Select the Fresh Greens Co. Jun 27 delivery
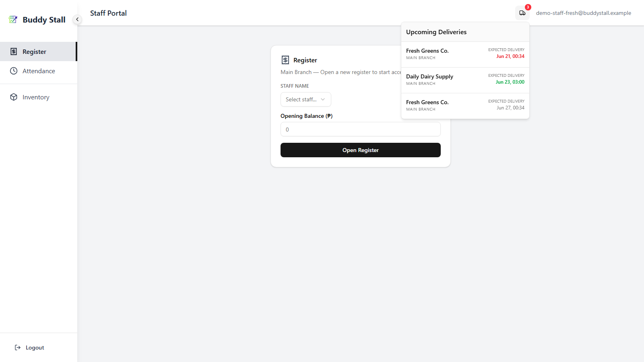Image resolution: width=644 pixels, height=362 pixels. [x=465, y=106]
